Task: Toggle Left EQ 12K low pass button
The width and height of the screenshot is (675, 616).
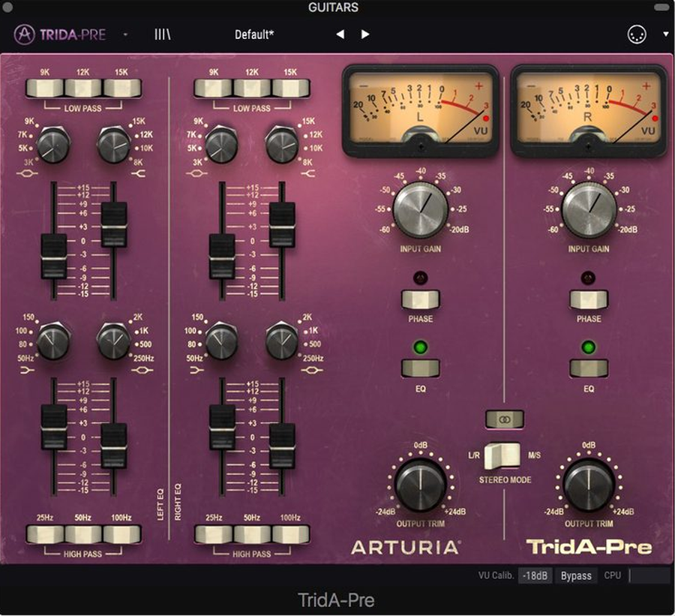Action: click(83, 89)
